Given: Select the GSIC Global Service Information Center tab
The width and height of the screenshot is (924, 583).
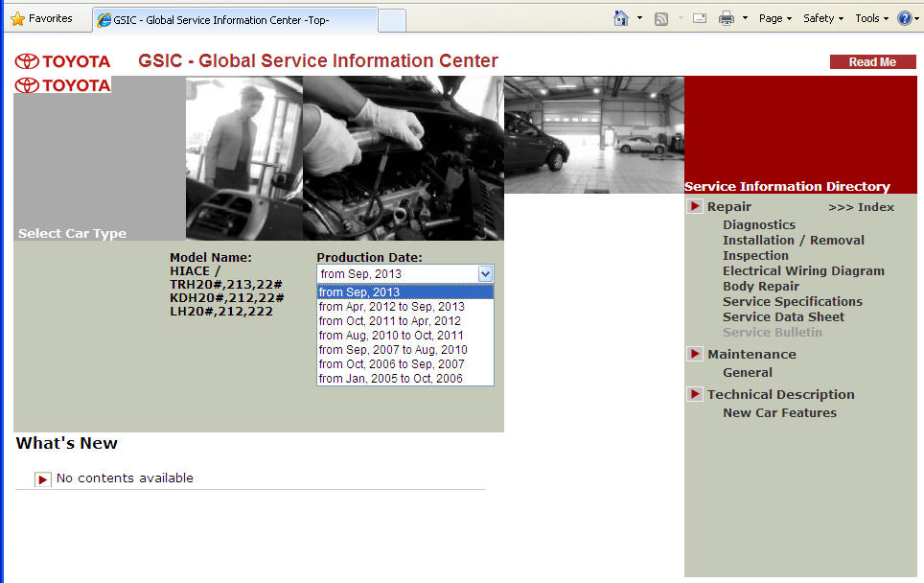Looking at the screenshot, I should [235, 20].
